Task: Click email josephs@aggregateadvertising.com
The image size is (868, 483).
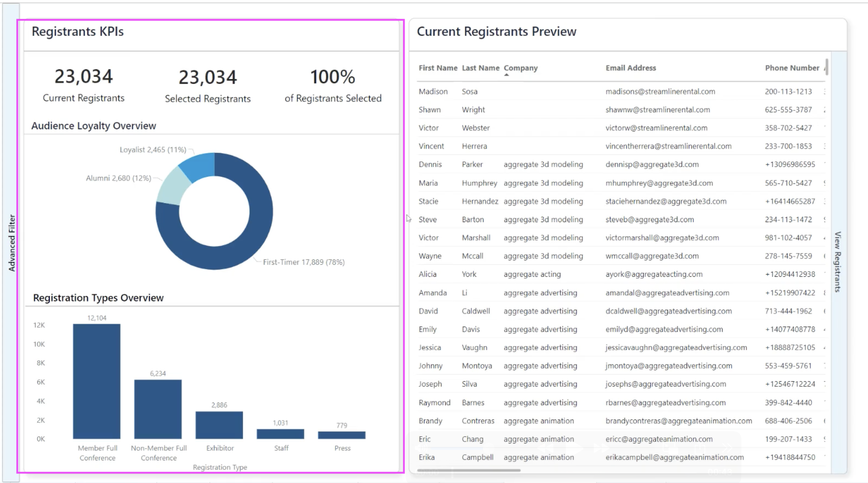Action: (666, 384)
